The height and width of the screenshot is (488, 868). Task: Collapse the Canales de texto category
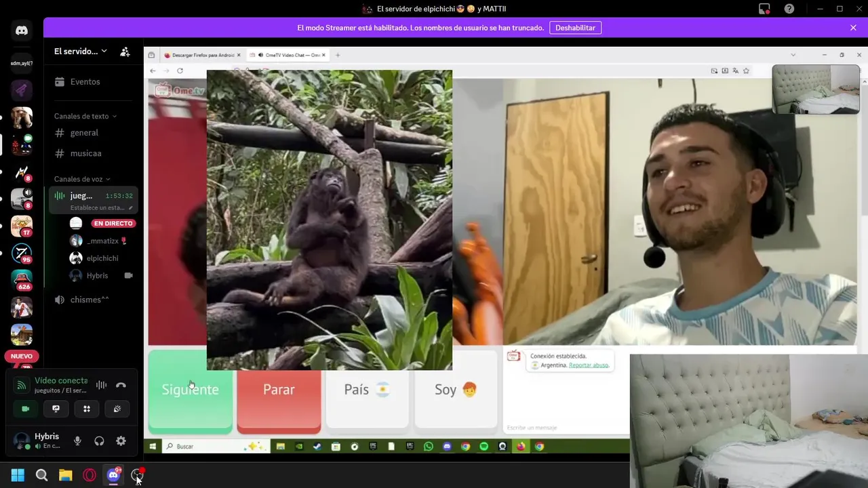85,116
